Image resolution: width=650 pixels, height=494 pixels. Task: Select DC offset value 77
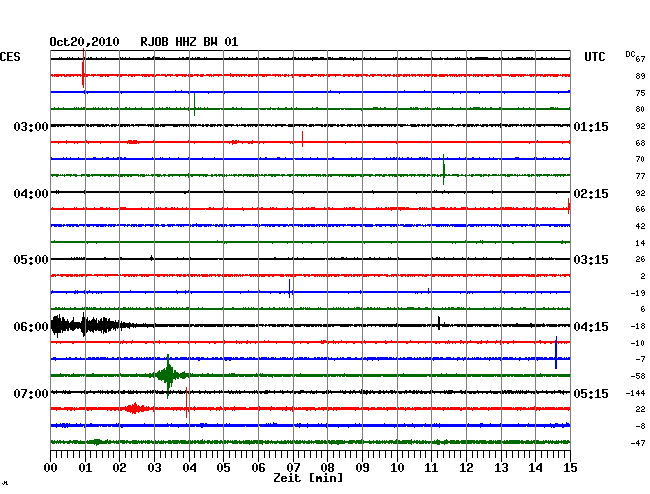640,176
